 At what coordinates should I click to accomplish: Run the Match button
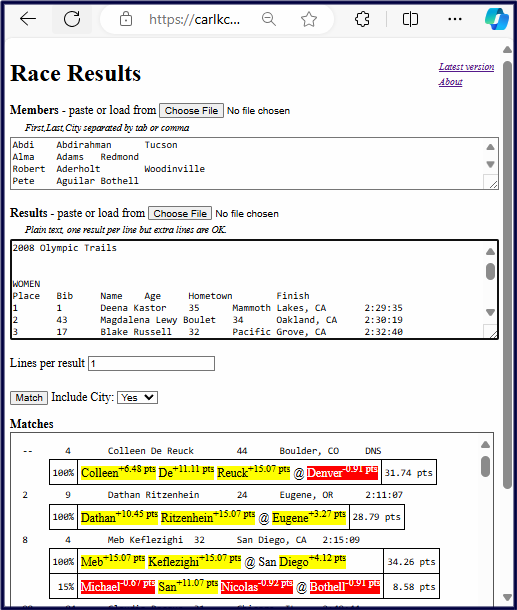click(29, 398)
